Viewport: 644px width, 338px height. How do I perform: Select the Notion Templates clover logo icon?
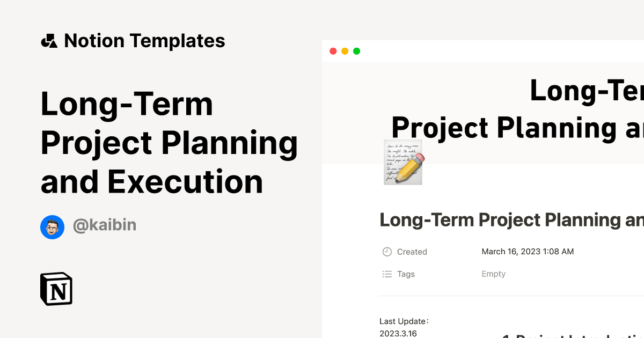[x=49, y=40]
